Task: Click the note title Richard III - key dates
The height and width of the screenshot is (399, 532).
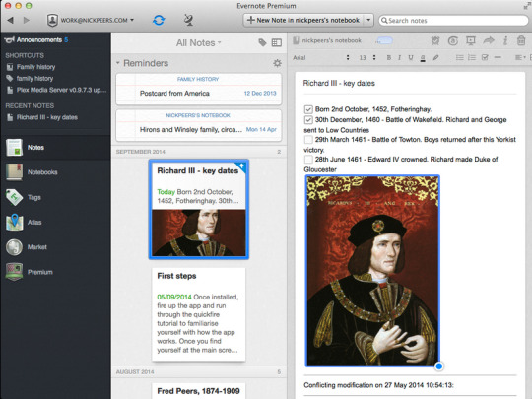Action: click(339, 83)
